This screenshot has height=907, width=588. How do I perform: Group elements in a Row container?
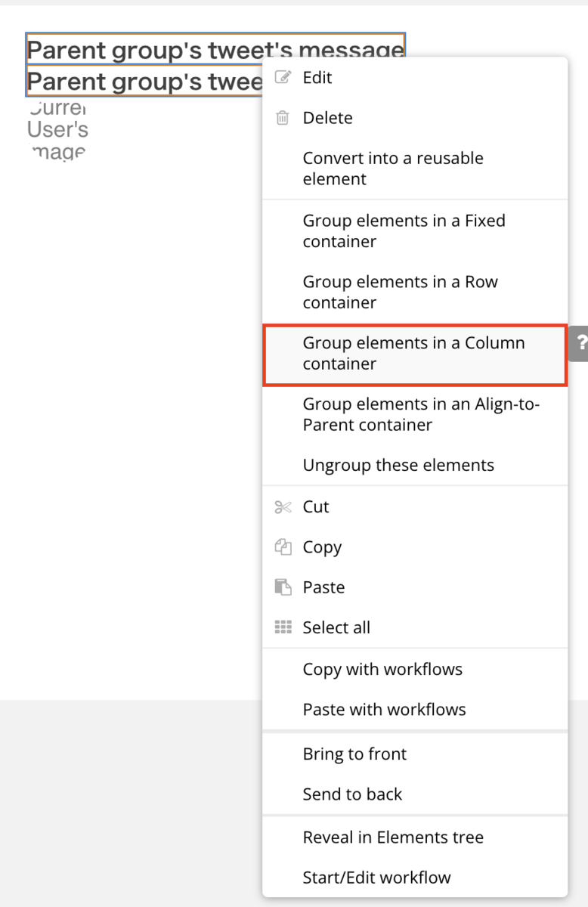(x=415, y=293)
